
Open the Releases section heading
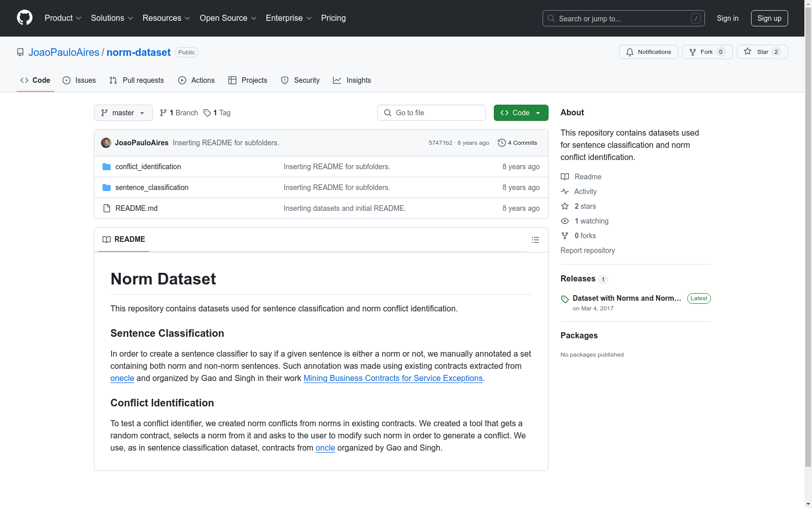point(578,278)
